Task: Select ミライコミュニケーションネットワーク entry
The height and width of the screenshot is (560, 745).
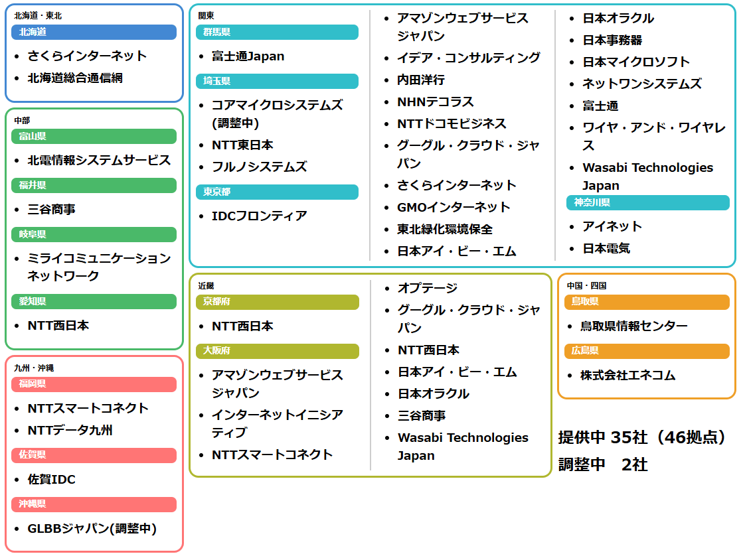Action: coord(100,267)
